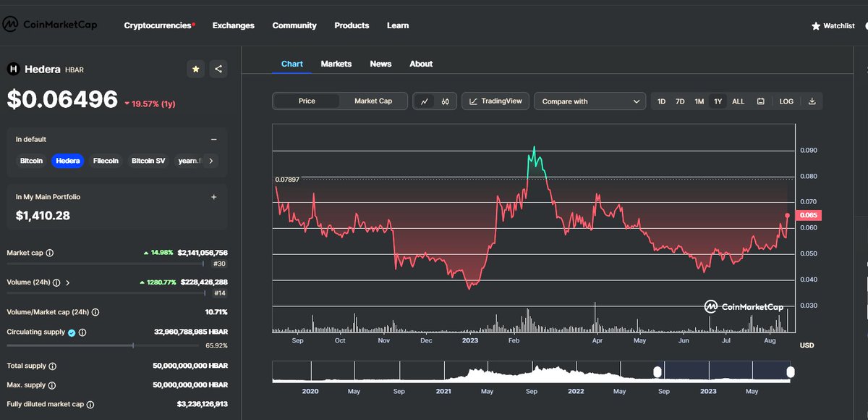The width and height of the screenshot is (868, 420).
Task: Click fully diluted value $3,236,126,913
Action: (203, 405)
